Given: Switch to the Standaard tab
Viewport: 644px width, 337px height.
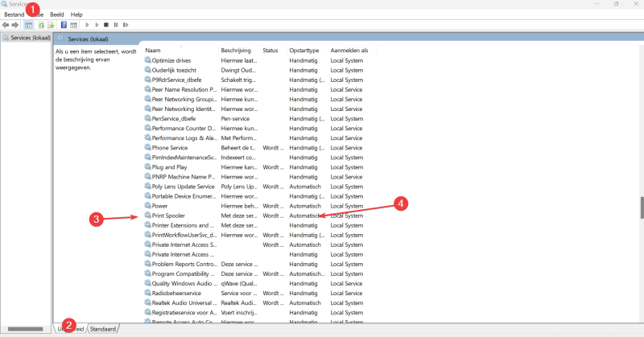Looking at the screenshot, I should pyautogui.click(x=103, y=329).
